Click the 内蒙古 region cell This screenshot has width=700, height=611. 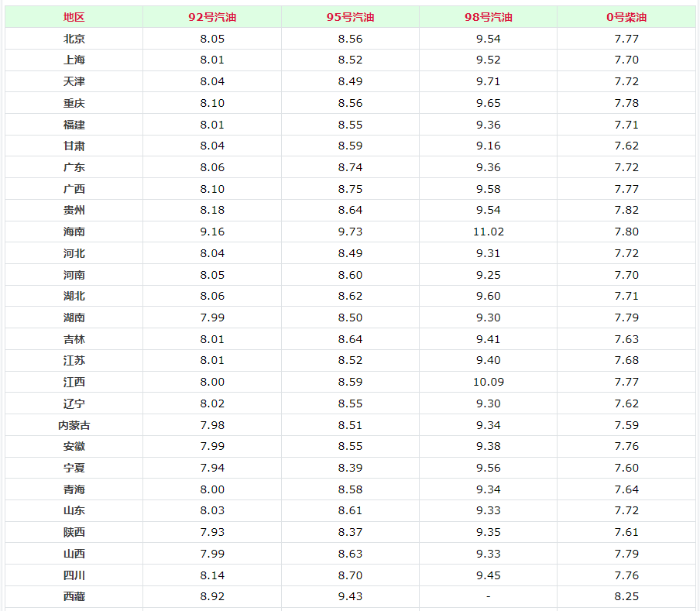74,425
